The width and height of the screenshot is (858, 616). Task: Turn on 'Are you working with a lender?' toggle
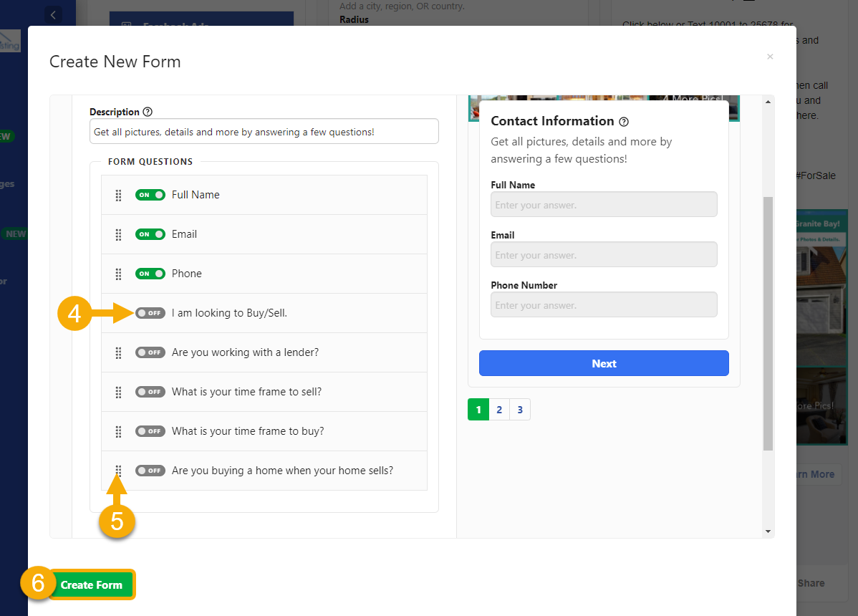click(150, 352)
